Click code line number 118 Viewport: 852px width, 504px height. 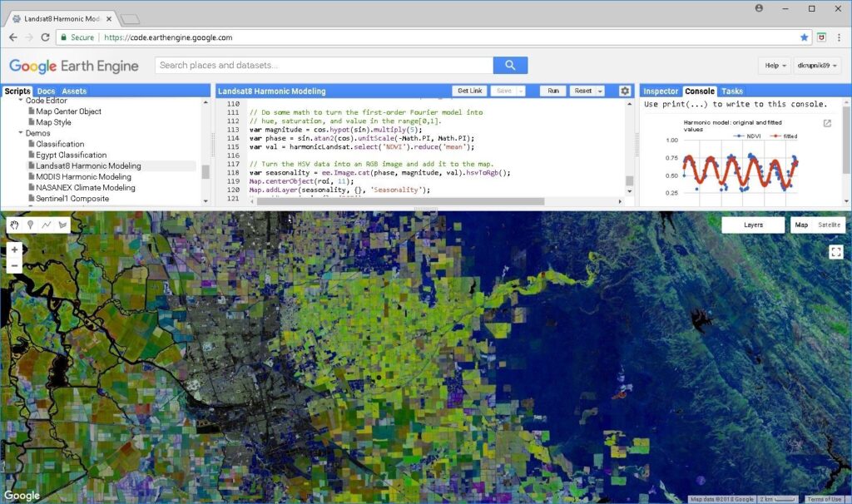pos(233,173)
